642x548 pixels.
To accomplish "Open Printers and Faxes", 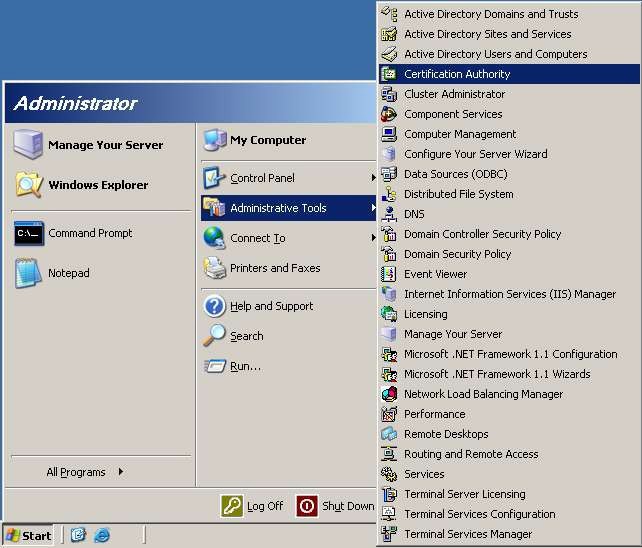I will pos(288,268).
